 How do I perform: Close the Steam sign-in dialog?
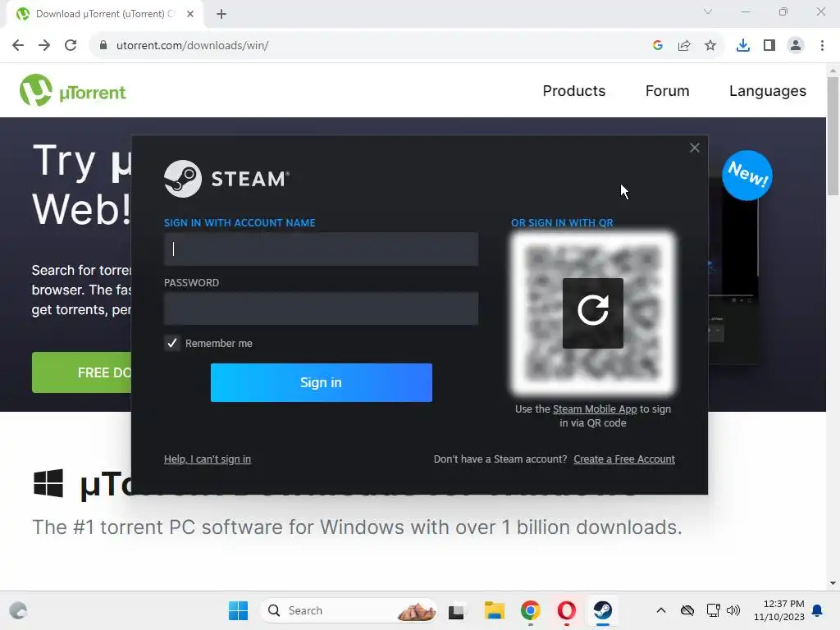(694, 148)
